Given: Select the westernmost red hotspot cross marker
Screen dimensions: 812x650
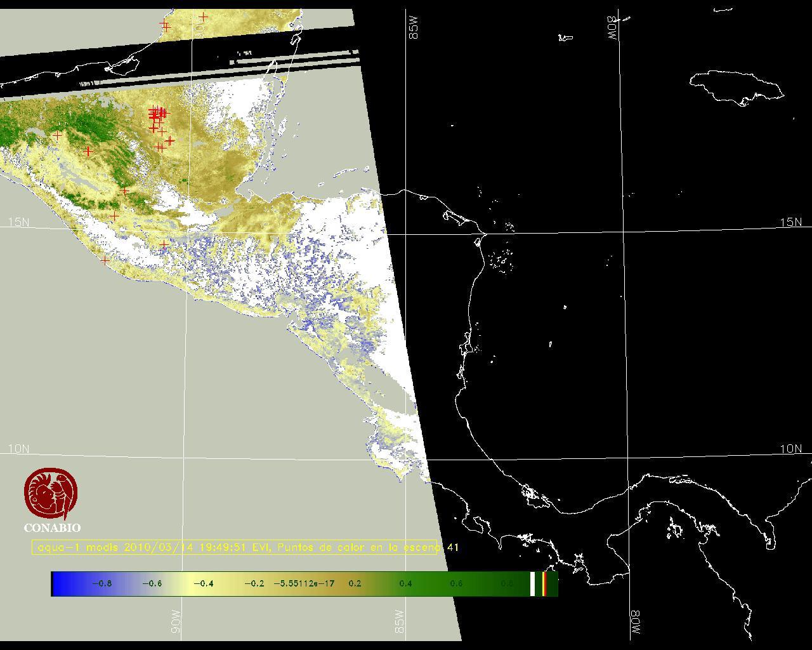Looking at the screenshot, I should [58, 135].
